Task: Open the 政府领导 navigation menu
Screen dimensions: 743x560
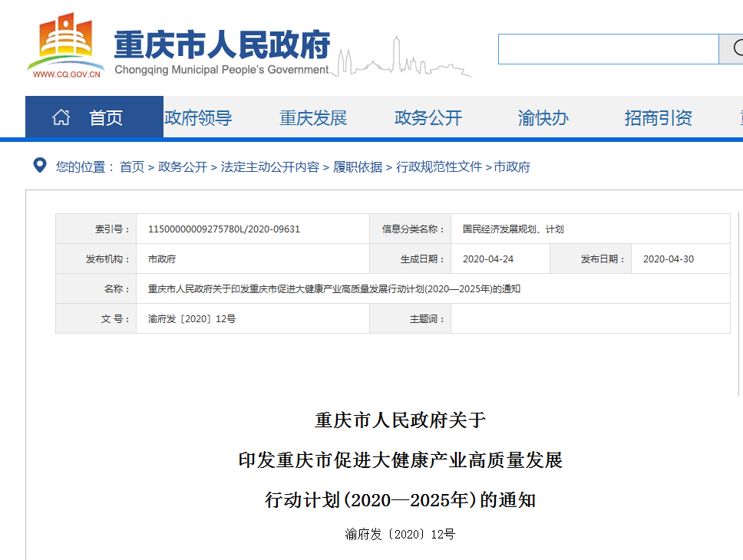Action: coord(198,118)
